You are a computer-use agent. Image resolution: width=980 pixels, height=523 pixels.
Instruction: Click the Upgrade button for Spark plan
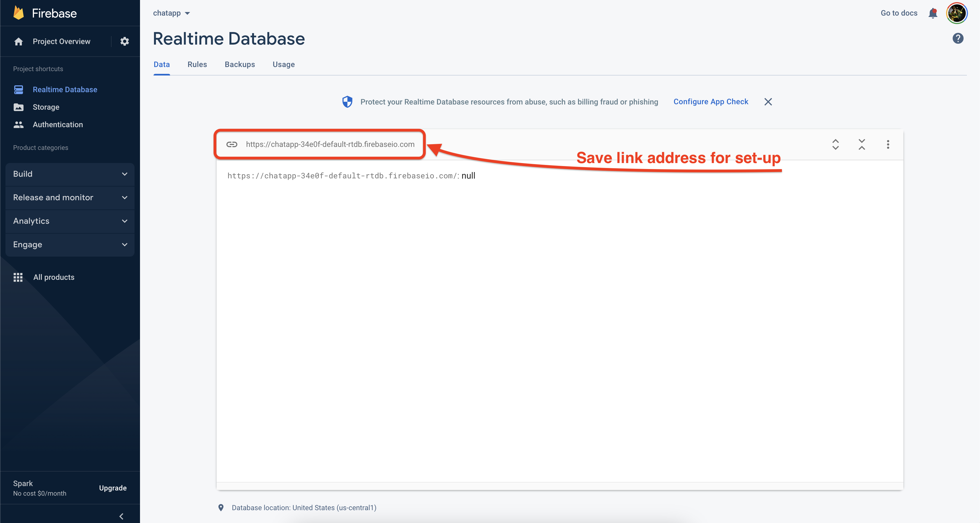click(113, 488)
